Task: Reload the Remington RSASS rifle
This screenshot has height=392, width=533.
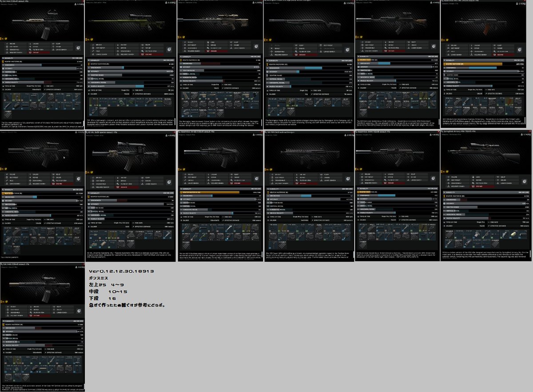Action: pos(194,42)
